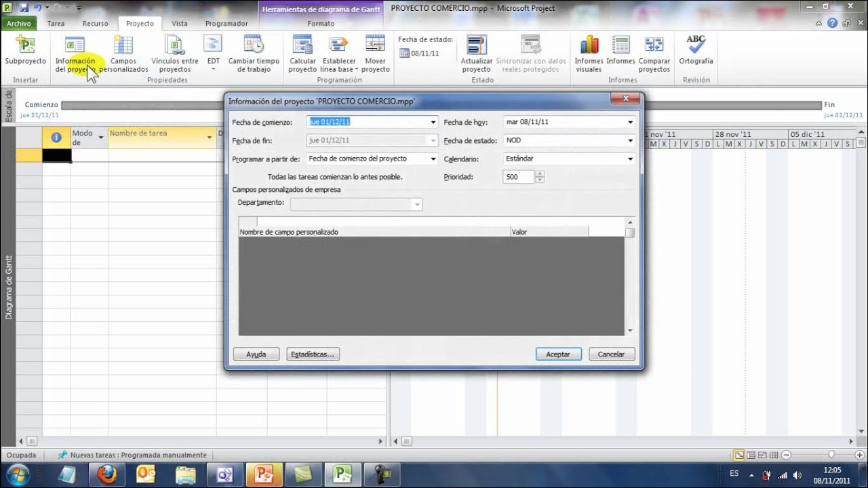
Task: Switch to the Tarea tab
Action: (56, 23)
